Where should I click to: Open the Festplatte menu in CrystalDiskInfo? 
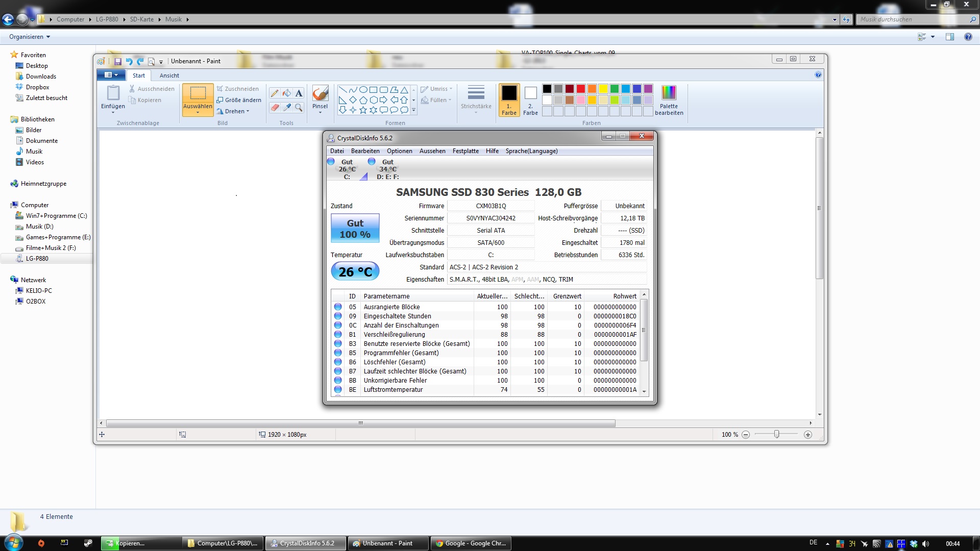coord(465,151)
